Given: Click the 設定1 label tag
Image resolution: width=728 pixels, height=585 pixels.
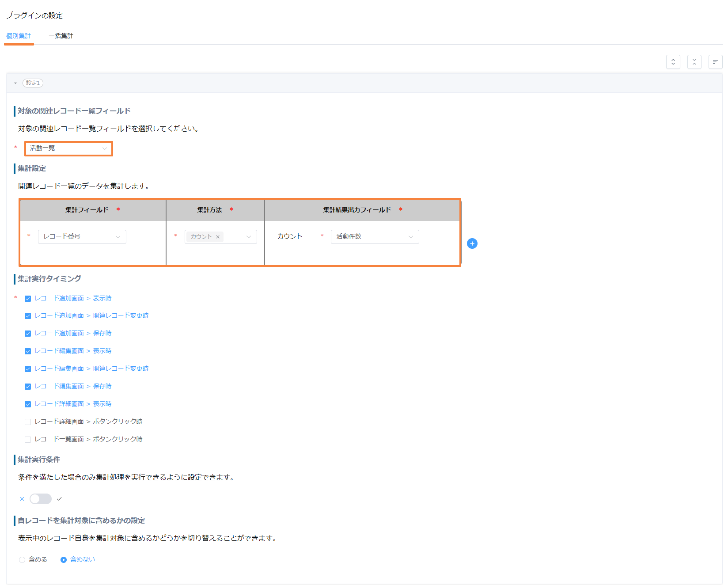Looking at the screenshot, I should pyautogui.click(x=33, y=83).
